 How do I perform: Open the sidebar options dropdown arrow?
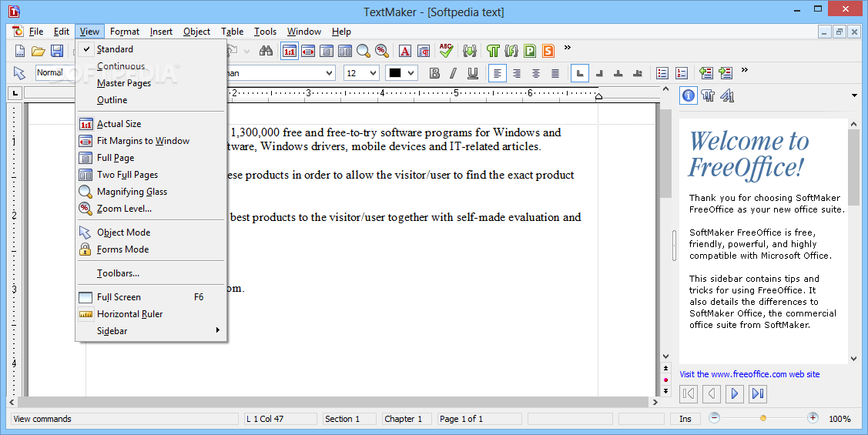pos(855,95)
